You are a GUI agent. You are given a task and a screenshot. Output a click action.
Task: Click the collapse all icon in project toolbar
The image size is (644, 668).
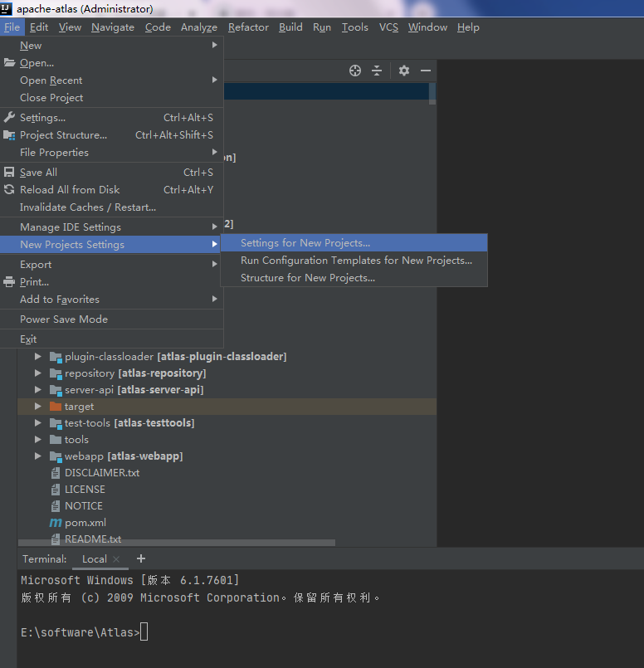(x=377, y=71)
